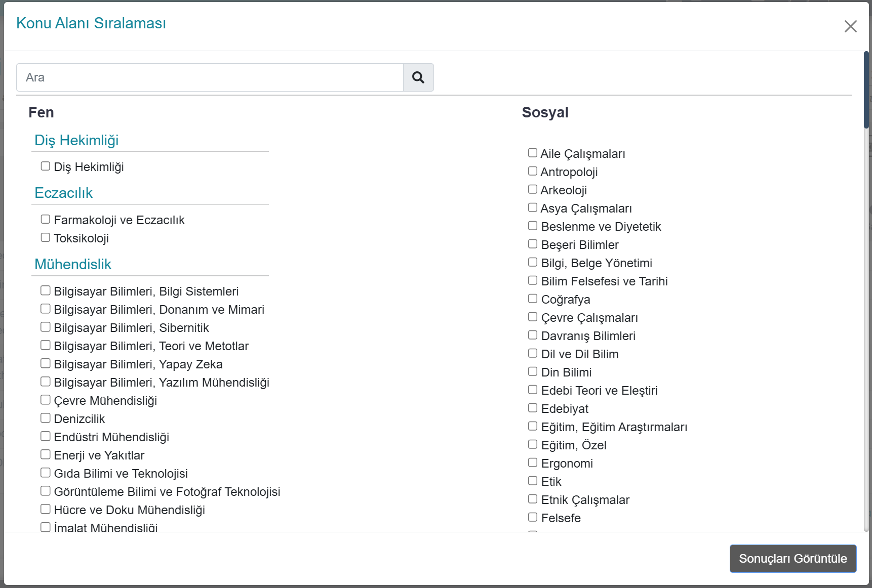Select the Antropoloji checkbox
The image size is (872, 588).
tap(533, 171)
